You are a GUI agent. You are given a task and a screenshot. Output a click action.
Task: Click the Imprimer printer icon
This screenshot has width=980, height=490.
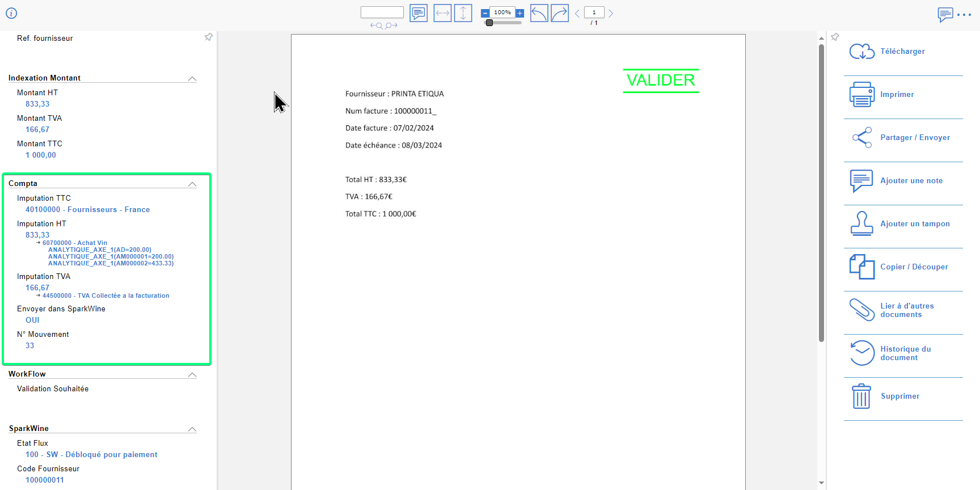coord(861,95)
